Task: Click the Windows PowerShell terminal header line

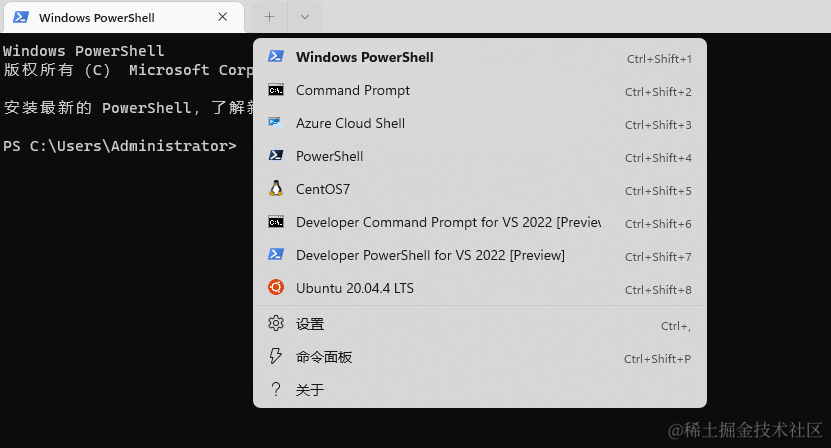Action: [x=84, y=51]
